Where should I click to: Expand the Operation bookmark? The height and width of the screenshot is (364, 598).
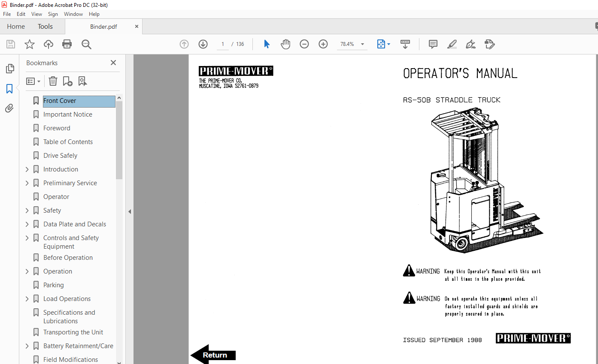pyautogui.click(x=27, y=271)
